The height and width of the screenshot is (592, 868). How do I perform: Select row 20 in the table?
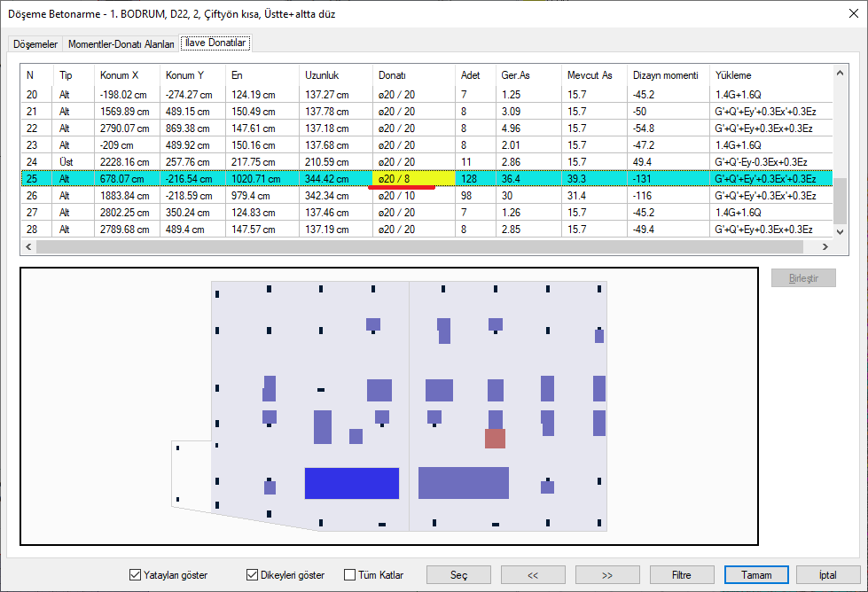426,95
